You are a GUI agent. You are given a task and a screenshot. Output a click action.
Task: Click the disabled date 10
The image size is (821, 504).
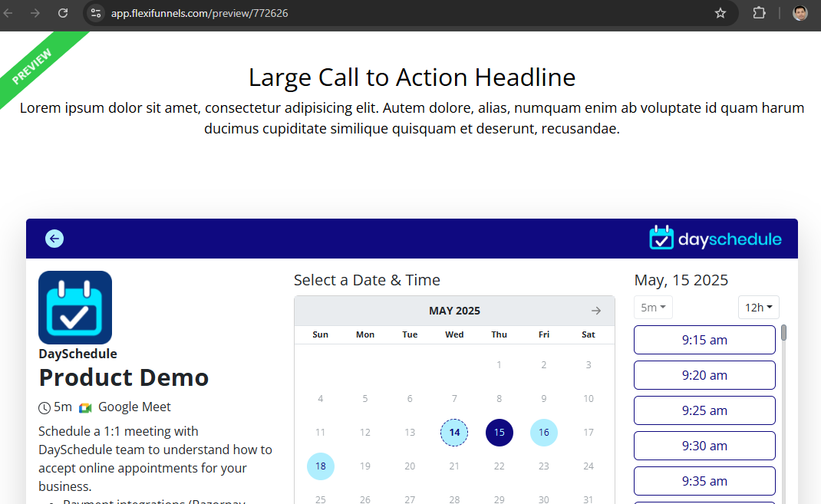588,399
